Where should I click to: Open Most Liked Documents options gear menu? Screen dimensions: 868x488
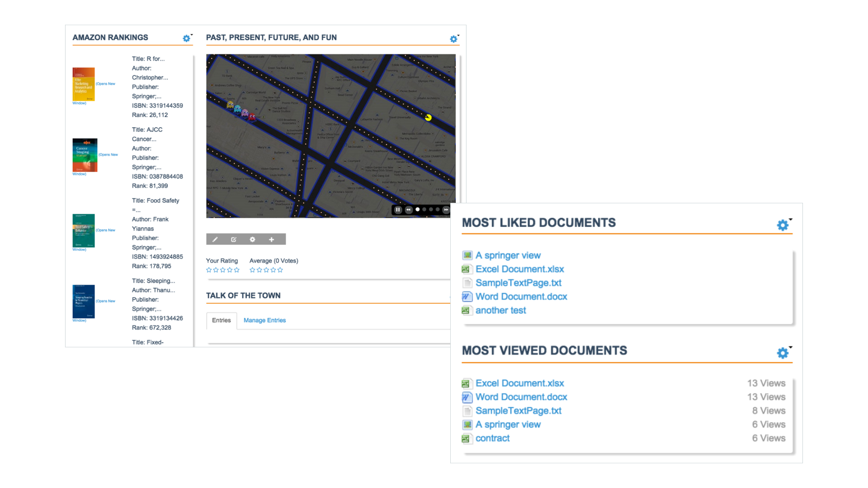[783, 225]
